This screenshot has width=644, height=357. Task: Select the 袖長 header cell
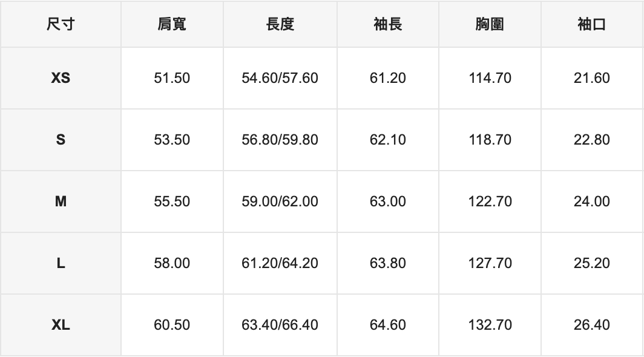[388, 24]
